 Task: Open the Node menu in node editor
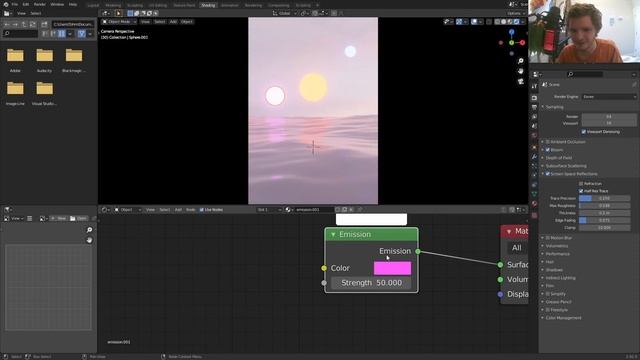pyautogui.click(x=191, y=210)
